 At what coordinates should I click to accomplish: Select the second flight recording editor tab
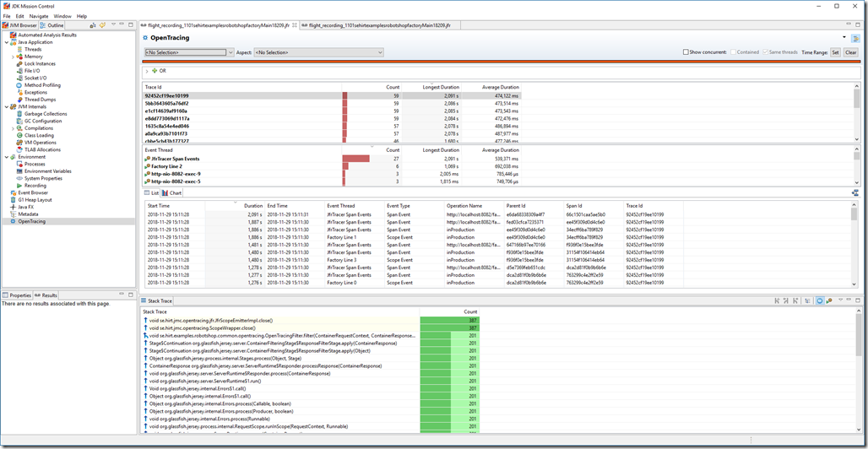(380, 25)
